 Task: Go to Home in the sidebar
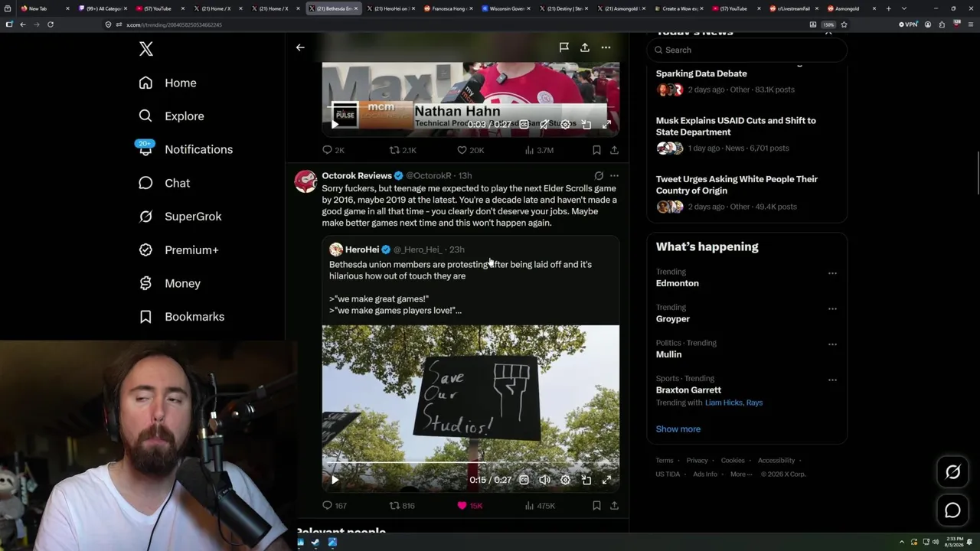[x=168, y=83]
